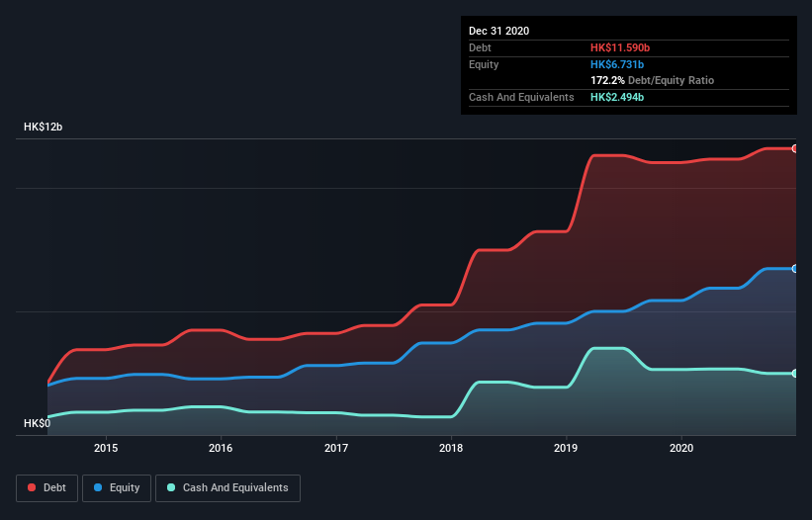Select the 2017 x-axis label
812x520 pixels.
pos(336,448)
